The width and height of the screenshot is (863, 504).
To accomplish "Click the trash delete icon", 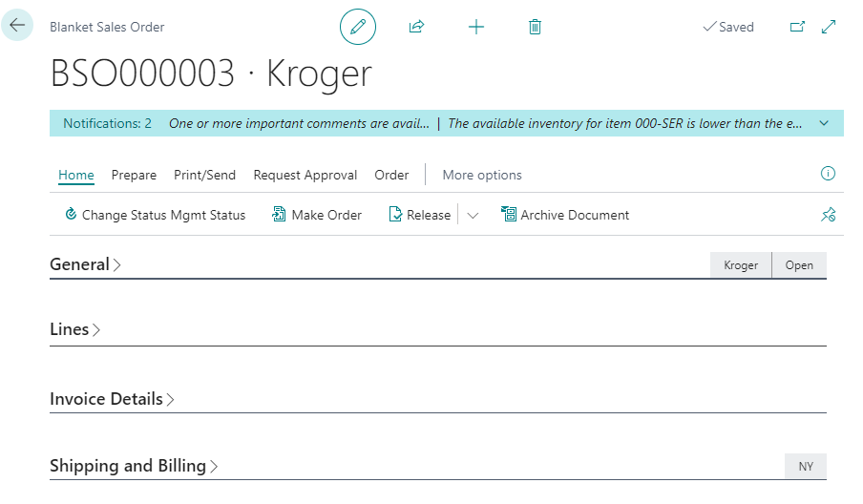I will click(535, 27).
